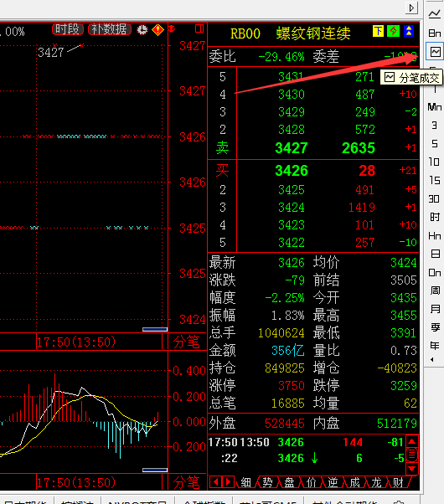Click the 涨停 price 3750
The width and height of the screenshot is (444, 504).
tap(292, 385)
